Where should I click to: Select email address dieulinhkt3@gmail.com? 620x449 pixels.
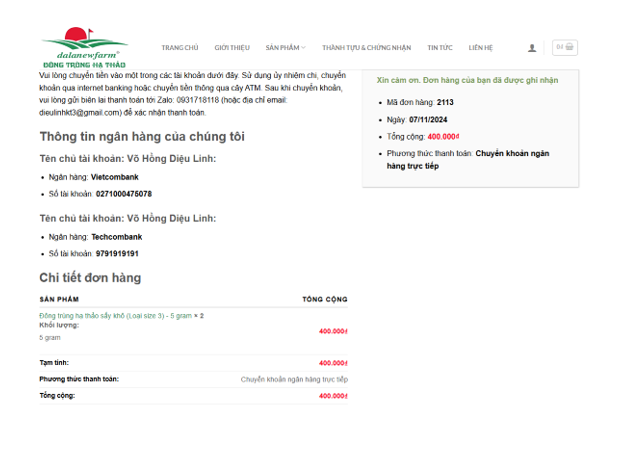80,113
